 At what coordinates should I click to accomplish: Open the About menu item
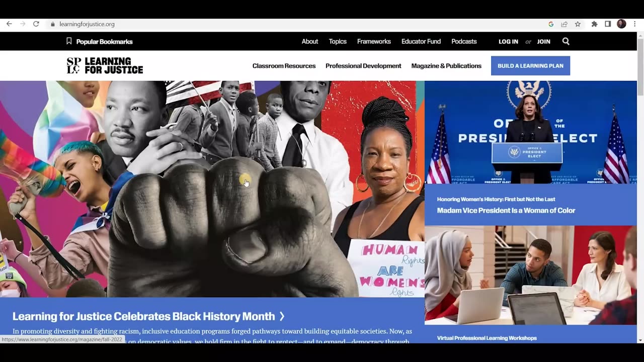(x=310, y=41)
